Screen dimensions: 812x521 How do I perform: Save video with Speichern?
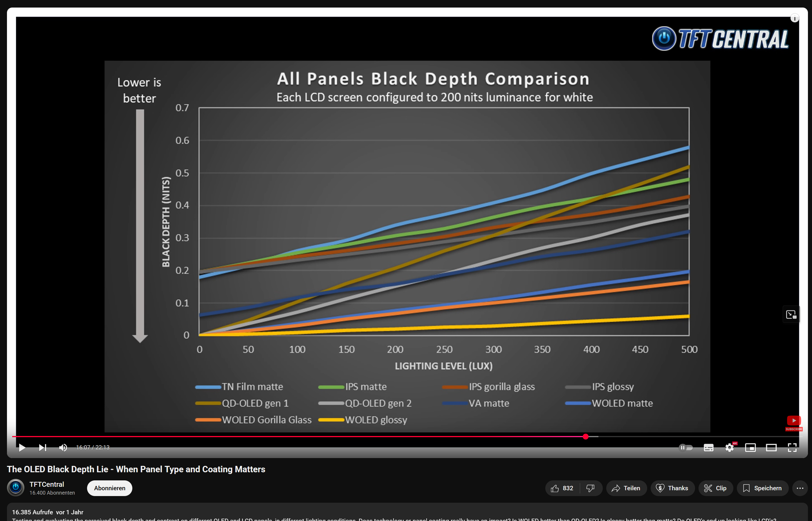[762, 488]
